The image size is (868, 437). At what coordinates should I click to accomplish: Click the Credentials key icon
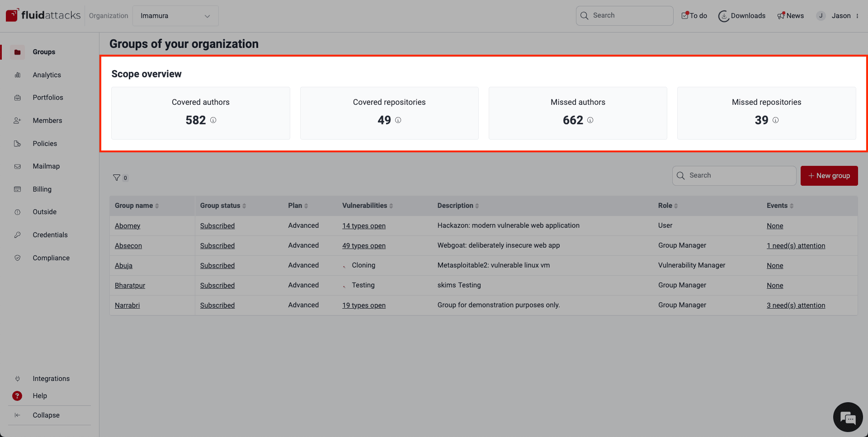(x=18, y=235)
